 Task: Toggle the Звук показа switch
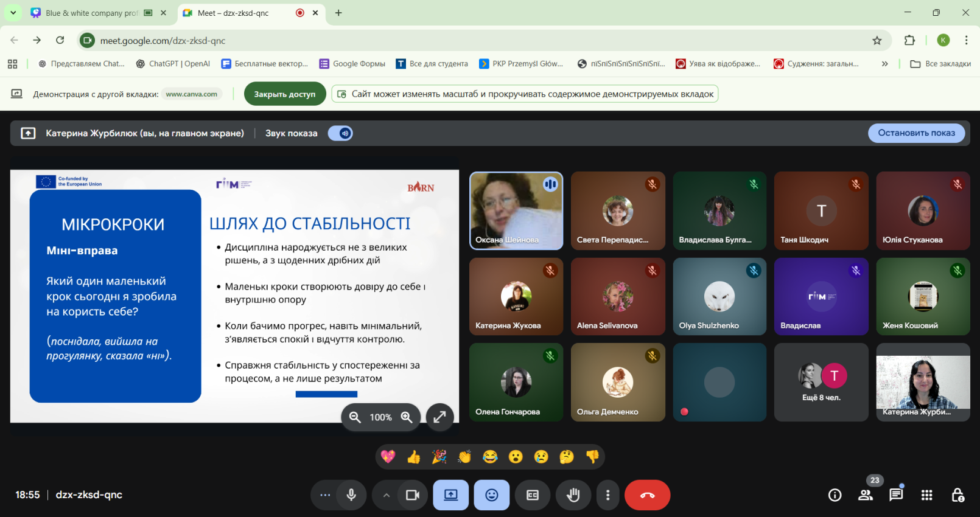click(341, 133)
